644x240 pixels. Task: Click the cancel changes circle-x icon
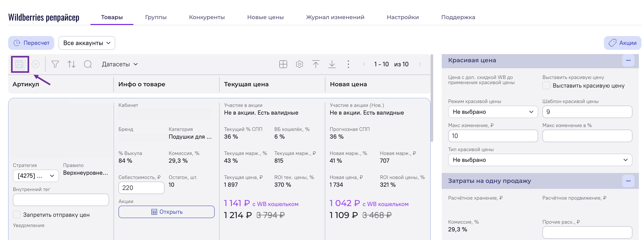(36, 64)
